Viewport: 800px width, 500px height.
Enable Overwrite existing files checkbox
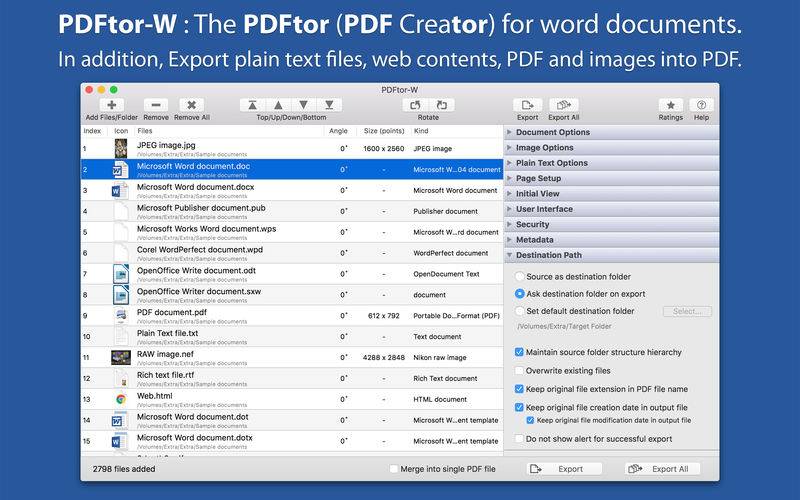click(x=519, y=370)
